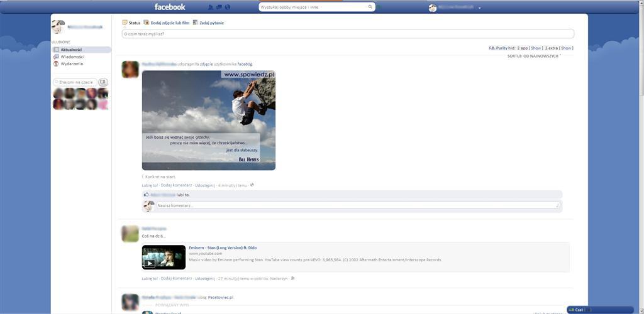Click the Aktualności news feed icon
Screen dimensions: 644x314
pos(56,50)
